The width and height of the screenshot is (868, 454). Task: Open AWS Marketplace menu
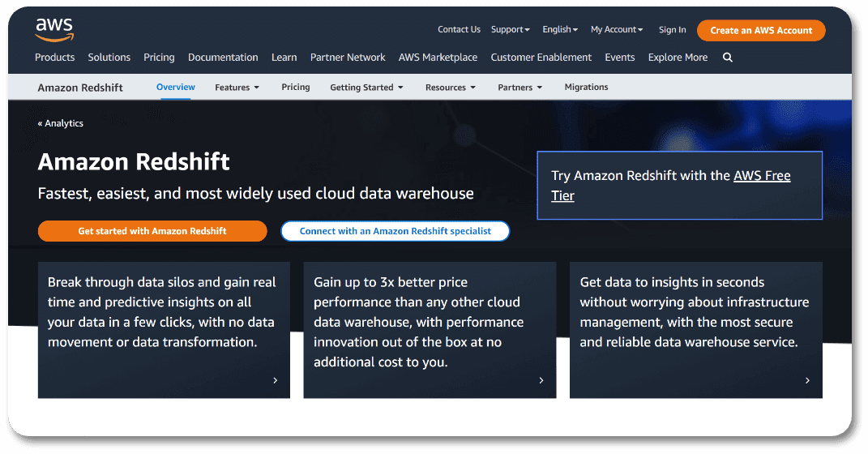(438, 57)
